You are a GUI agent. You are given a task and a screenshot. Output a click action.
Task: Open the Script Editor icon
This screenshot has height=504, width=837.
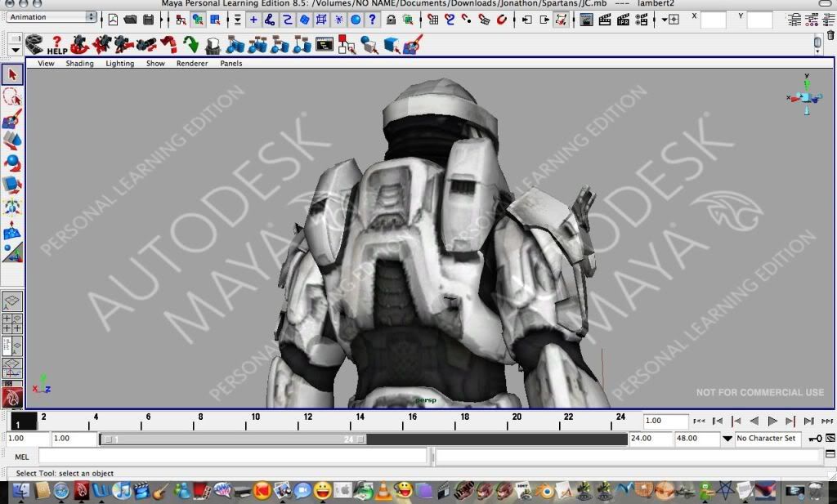click(830, 454)
